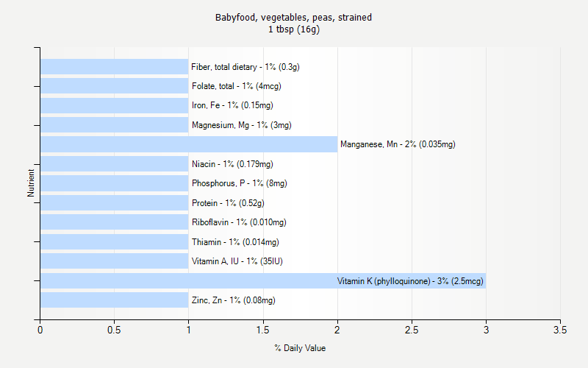Click the Vitamin A, IU bar
Viewport: 588px width, 368px height.
click(115, 261)
